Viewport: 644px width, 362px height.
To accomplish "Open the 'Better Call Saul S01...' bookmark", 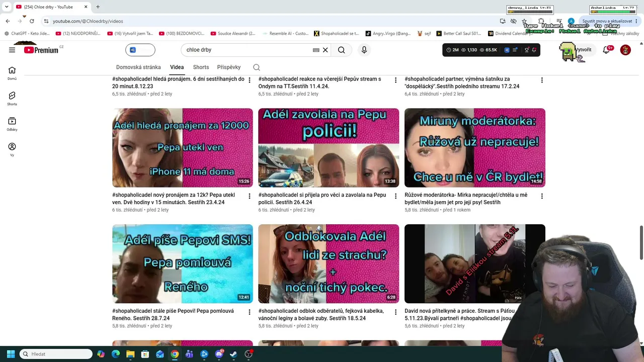I will click(x=459, y=34).
